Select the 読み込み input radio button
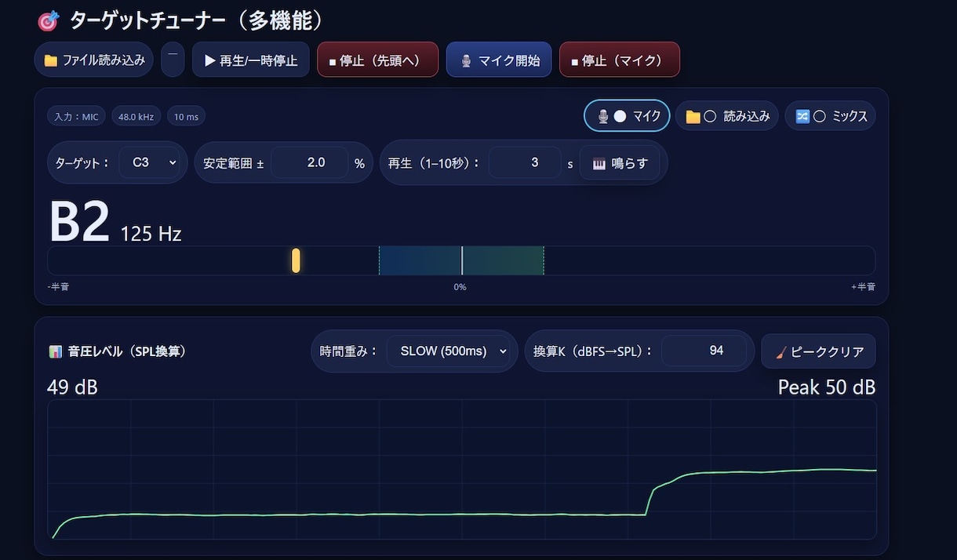 tap(710, 116)
